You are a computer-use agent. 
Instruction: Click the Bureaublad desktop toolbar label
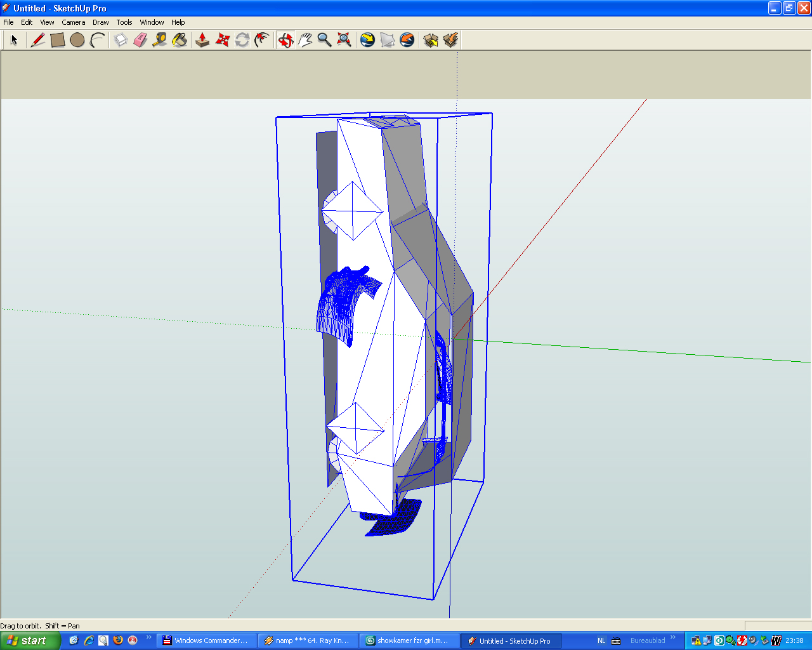point(648,640)
